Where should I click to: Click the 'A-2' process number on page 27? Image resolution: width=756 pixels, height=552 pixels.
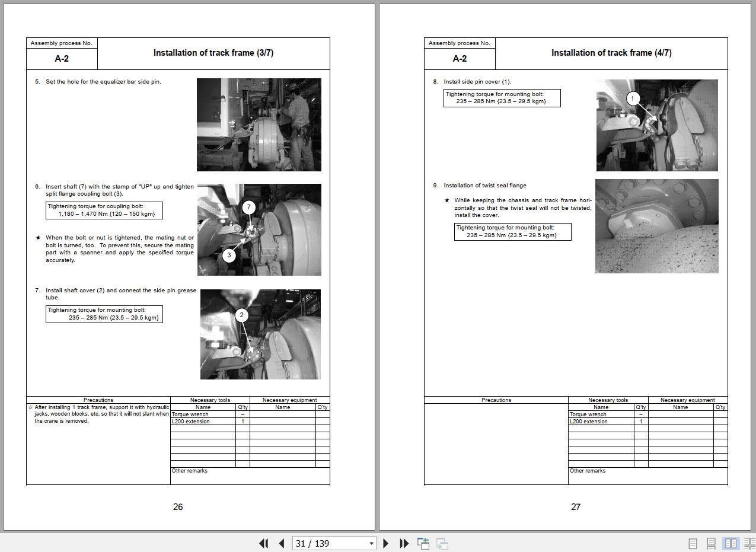click(460, 59)
